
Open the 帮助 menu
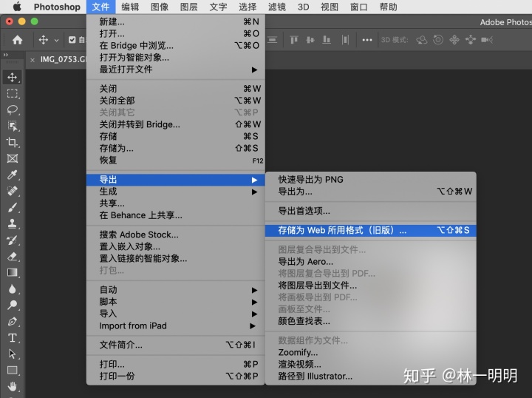coord(388,7)
